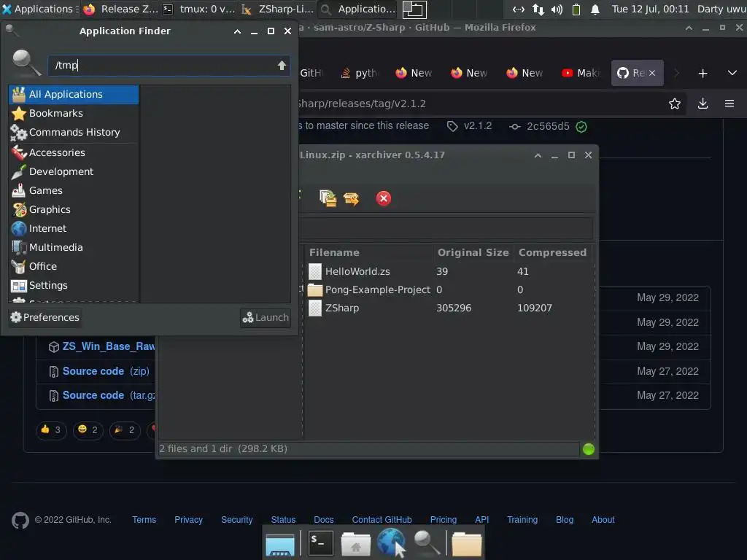Open Docs footer link

point(324,520)
